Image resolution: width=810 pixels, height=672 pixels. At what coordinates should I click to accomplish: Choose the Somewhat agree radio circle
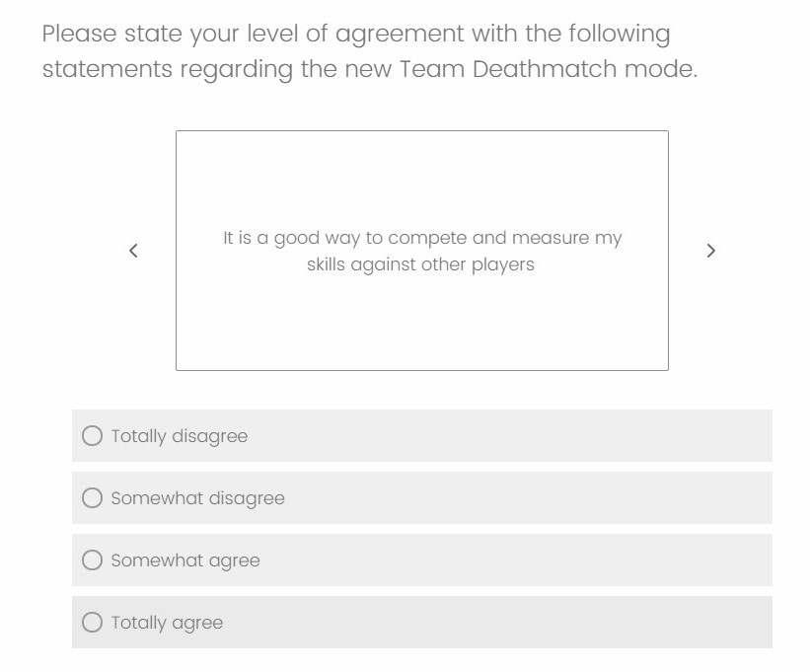(x=92, y=560)
